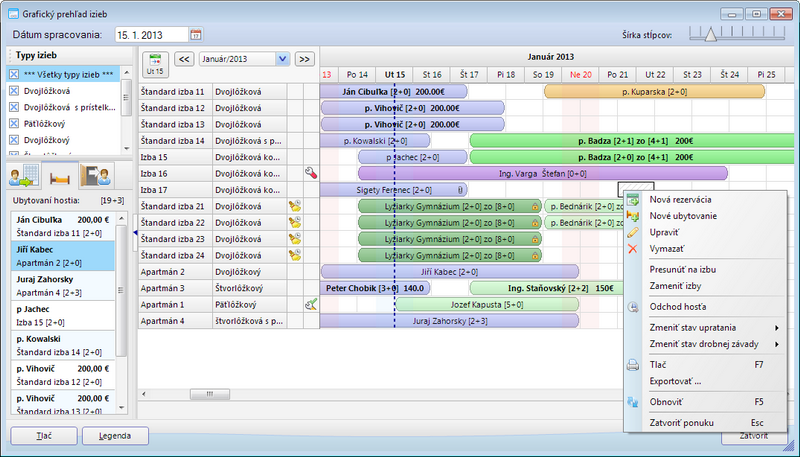Screen dimensions: 800x457
Task: Click the app icon in the Grafický prehľad izieb title bar
Action: [13, 14]
